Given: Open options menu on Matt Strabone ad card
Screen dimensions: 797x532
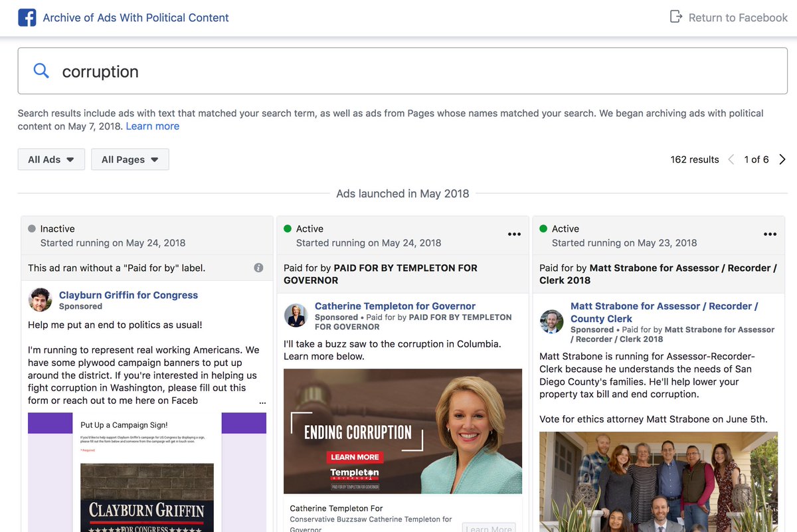Looking at the screenshot, I should point(770,234).
